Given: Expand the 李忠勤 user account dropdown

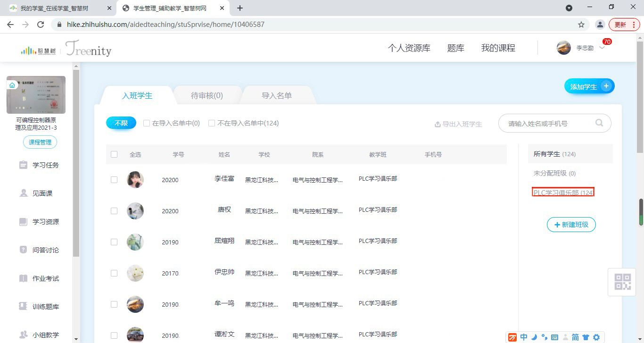Looking at the screenshot, I should [x=602, y=48].
